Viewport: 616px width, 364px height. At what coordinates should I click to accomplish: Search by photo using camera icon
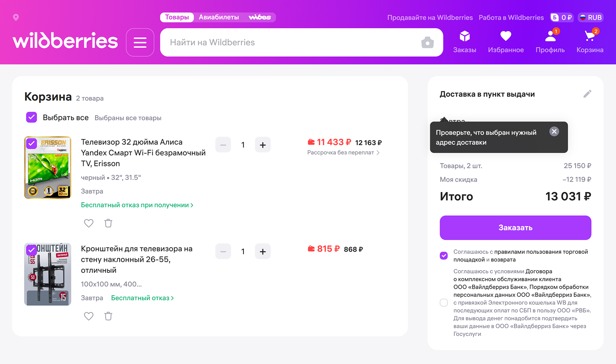click(x=427, y=42)
